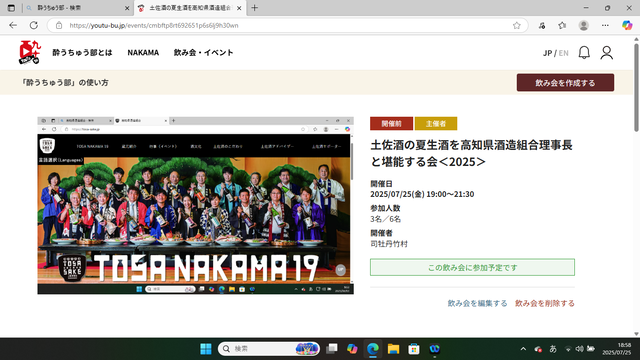This screenshot has width=640, height=360.
Task: Click the 開催前 status badge
Action: coord(391,123)
